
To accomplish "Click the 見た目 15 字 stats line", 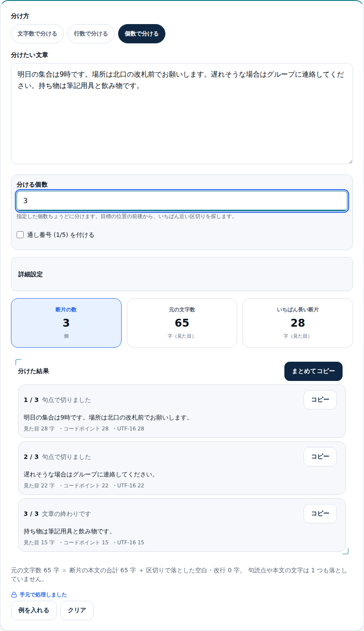I will [84, 542].
